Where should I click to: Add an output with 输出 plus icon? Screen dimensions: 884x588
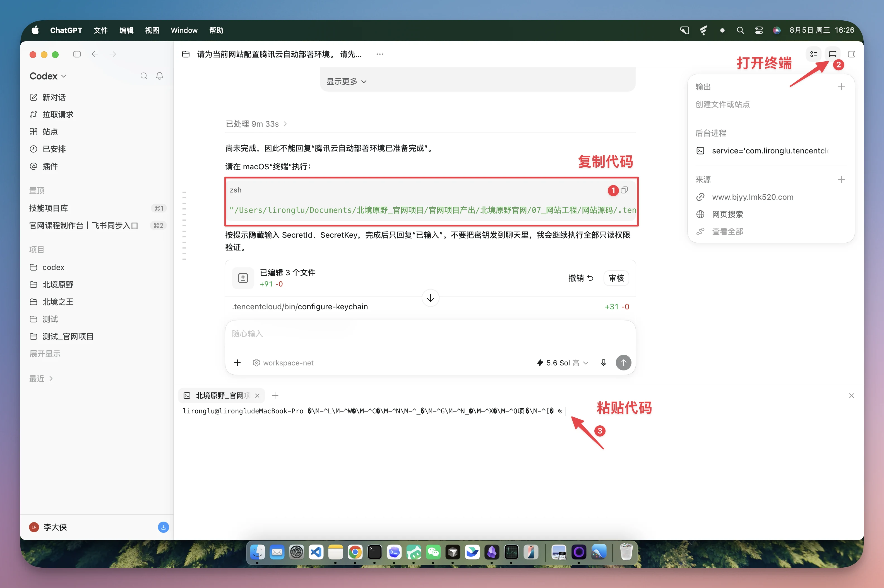(842, 87)
